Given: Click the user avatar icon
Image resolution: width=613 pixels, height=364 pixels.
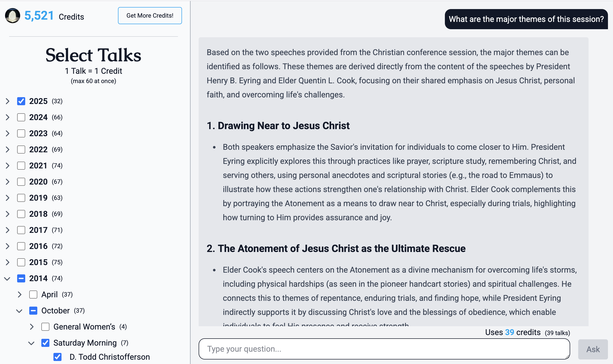Looking at the screenshot, I should [x=13, y=16].
